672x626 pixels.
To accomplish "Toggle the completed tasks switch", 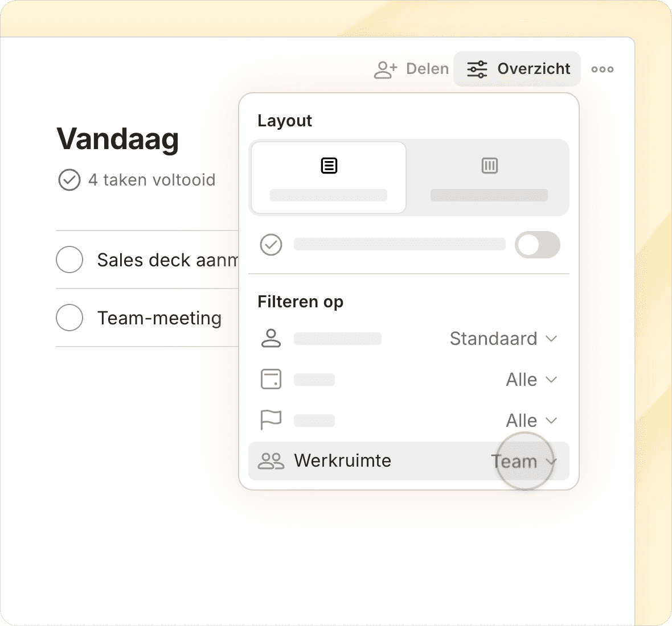I will click(x=537, y=245).
